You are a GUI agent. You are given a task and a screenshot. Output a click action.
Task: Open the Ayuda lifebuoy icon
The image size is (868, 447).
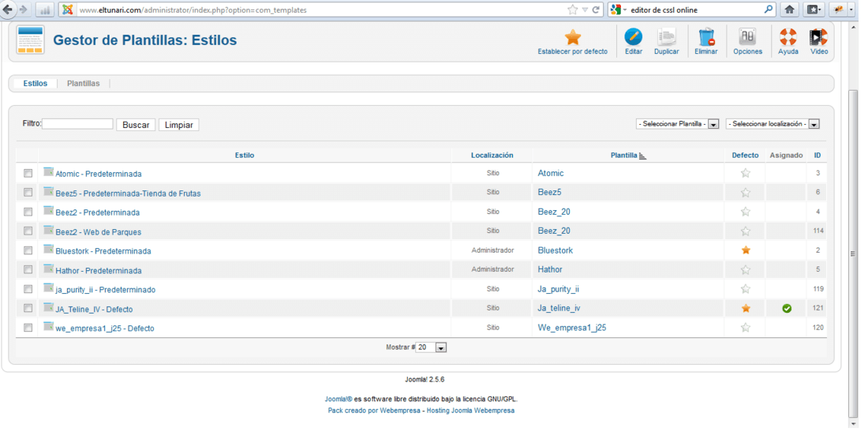[788, 37]
